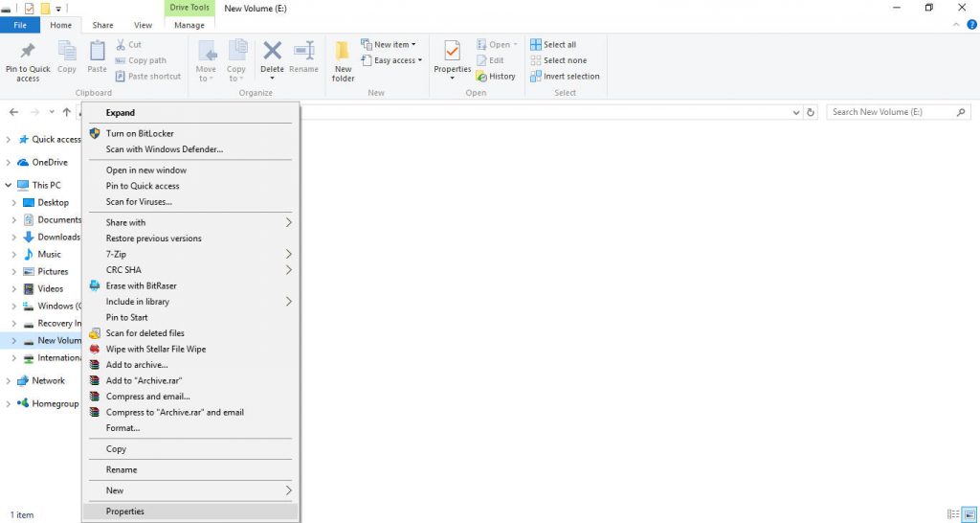This screenshot has height=523, width=980.
Task: Select Format... in context menu
Action: pyautogui.click(x=190, y=428)
